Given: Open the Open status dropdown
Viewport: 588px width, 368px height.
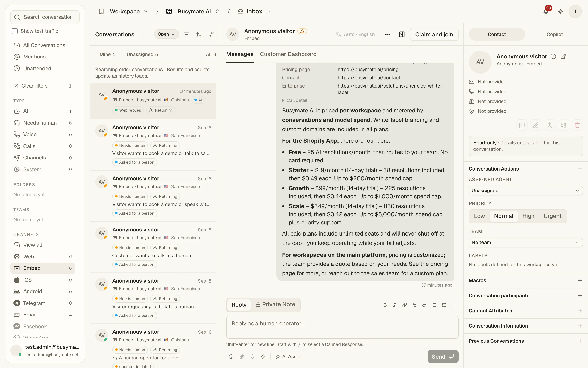Looking at the screenshot, I should coord(166,34).
